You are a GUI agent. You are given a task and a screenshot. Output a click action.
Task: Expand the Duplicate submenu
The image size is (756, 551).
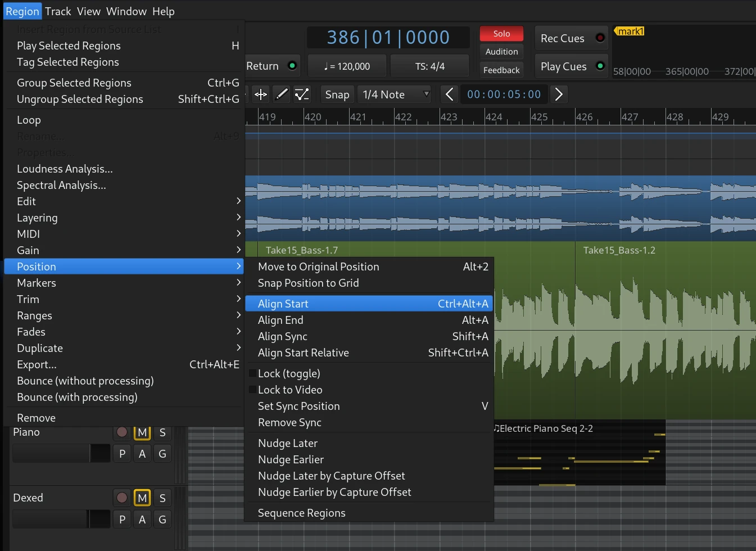pos(124,348)
